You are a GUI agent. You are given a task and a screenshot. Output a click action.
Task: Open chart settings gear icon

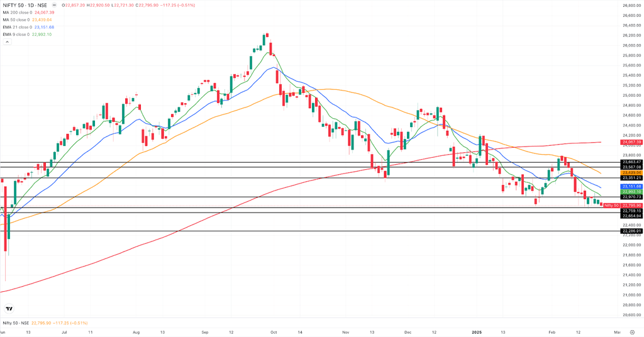(x=631, y=331)
